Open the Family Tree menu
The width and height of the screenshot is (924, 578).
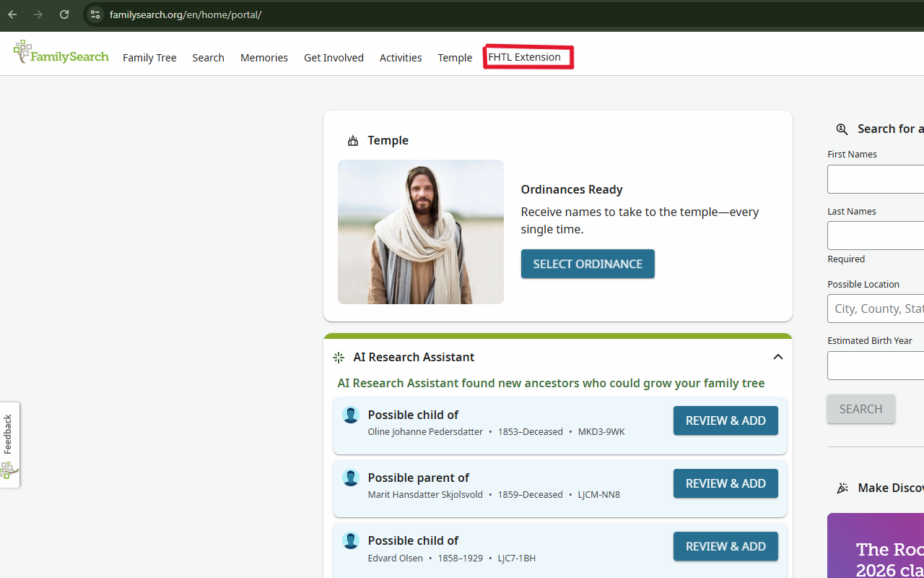(x=149, y=58)
